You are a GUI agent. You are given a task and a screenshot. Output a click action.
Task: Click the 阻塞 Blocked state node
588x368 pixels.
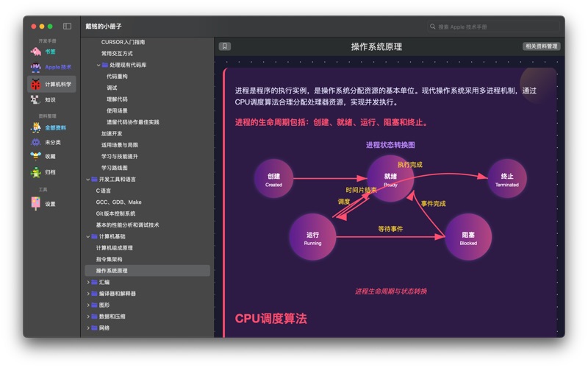tap(468, 237)
